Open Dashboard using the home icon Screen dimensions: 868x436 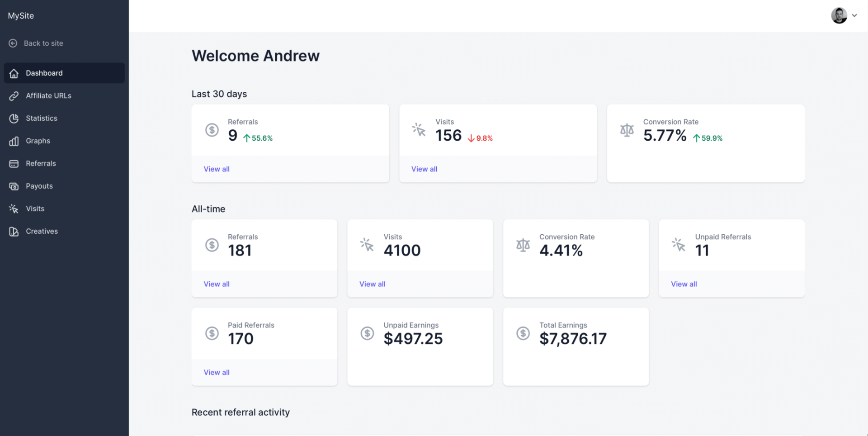tap(14, 73)
